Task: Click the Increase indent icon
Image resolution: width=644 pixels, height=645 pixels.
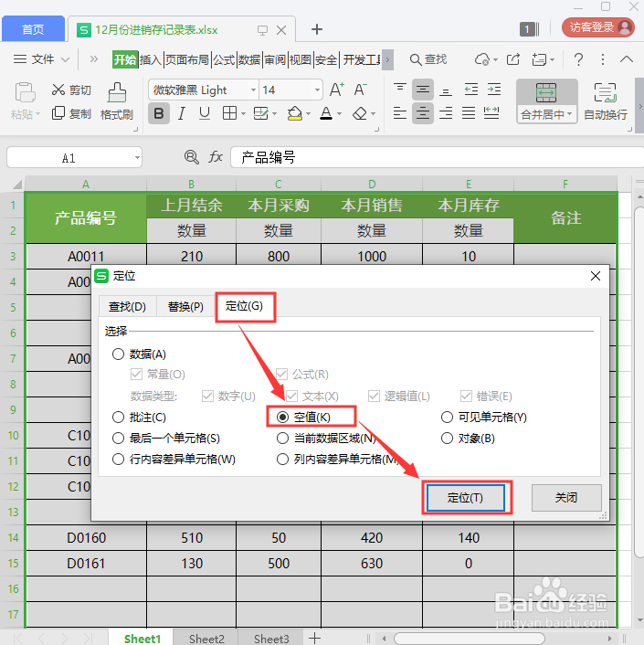Action: pos(494,90)
